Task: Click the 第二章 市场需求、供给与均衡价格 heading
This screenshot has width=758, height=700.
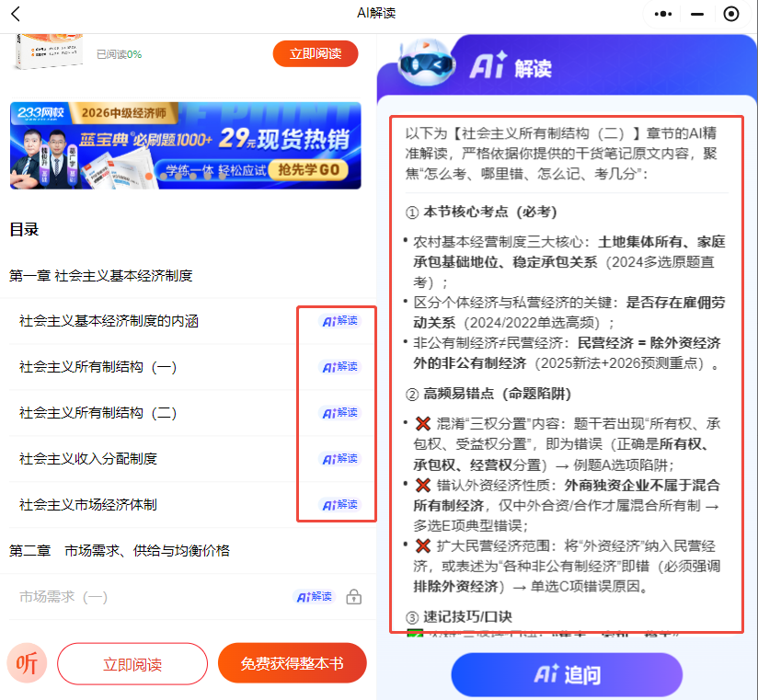Action: click(x=120, y=551)
